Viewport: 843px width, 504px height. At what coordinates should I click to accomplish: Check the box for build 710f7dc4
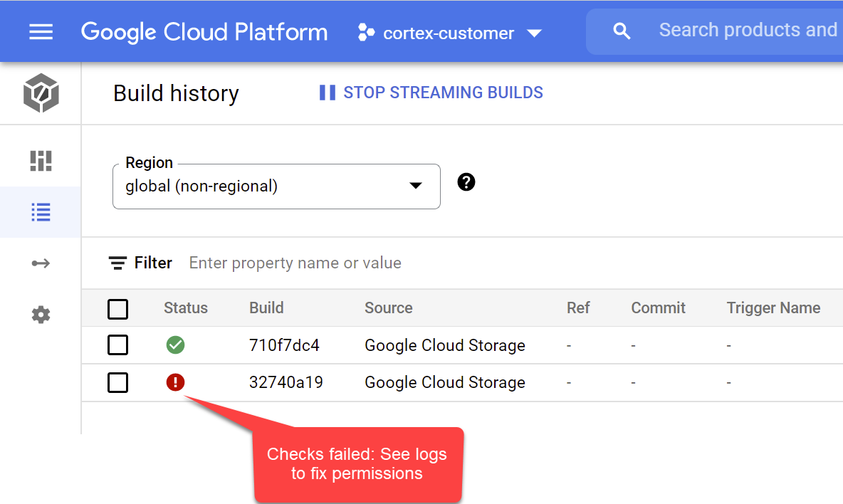click(117, 345)
